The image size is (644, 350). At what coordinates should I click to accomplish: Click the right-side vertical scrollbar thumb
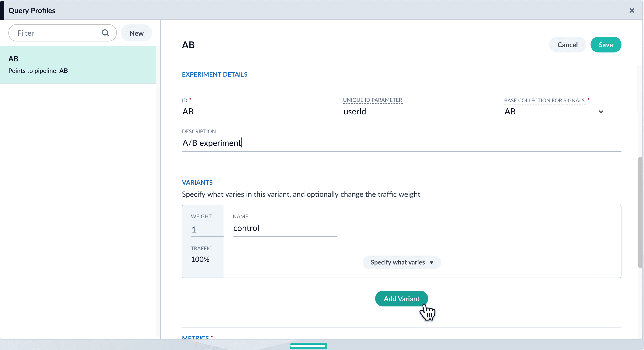pos(640,213)
